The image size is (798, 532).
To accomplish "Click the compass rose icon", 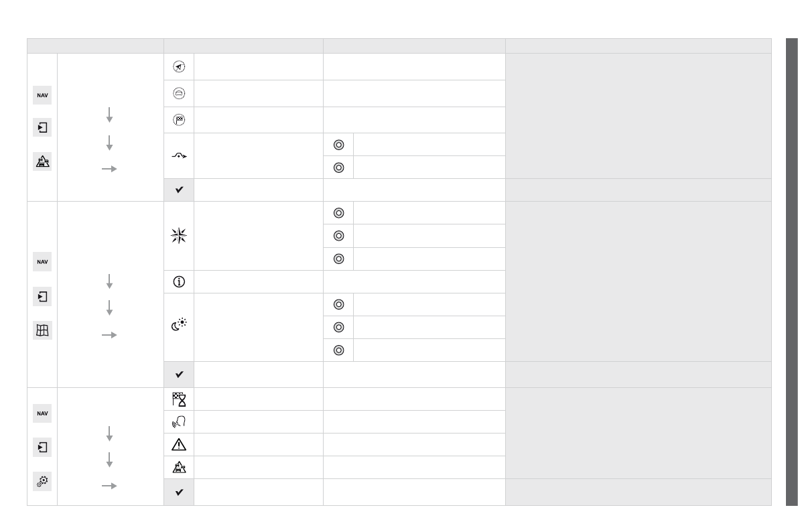I will [x=179, y=236].
